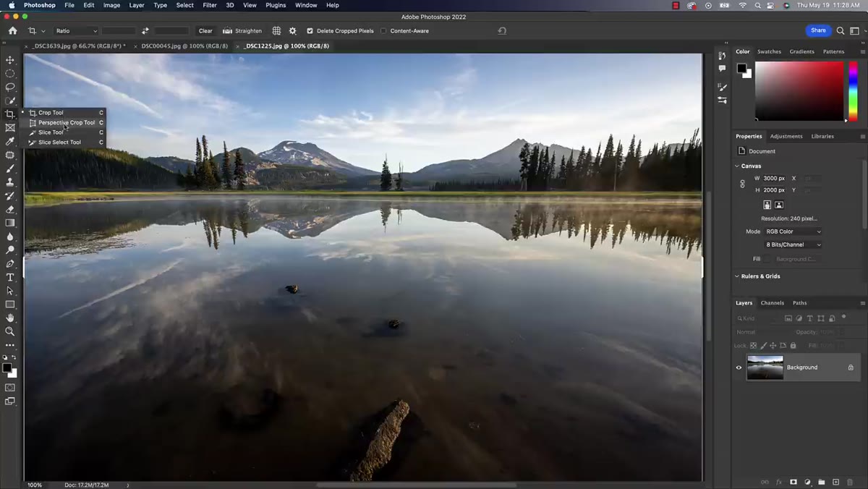
Task: Select the Type tool
Action: coord(10,278)
